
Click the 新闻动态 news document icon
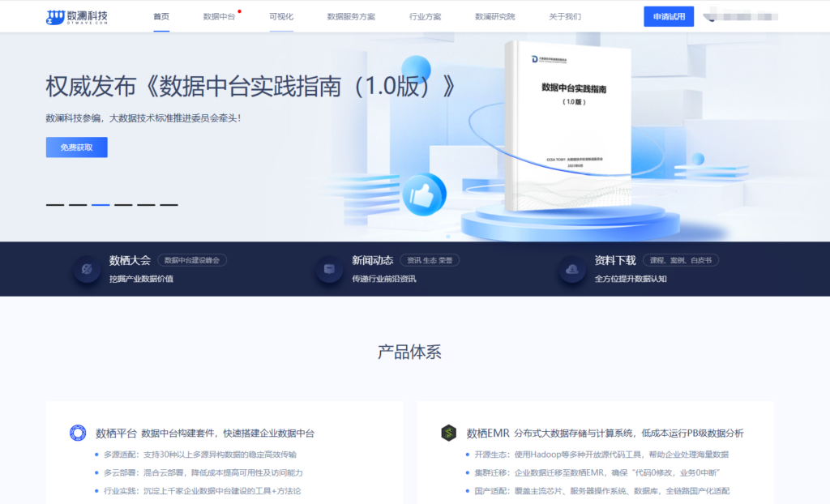(x=329, y=268)
